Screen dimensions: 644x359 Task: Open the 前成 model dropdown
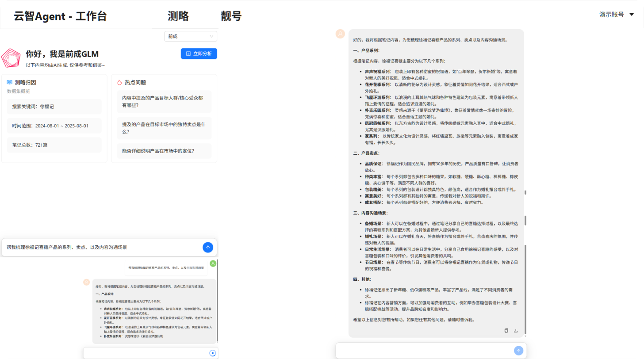click(x=191, y=36)
